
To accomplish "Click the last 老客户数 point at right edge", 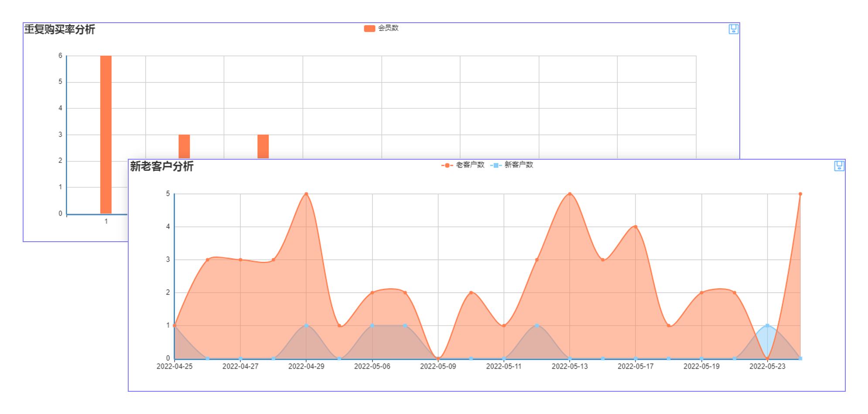I will (x=800, y=194).
